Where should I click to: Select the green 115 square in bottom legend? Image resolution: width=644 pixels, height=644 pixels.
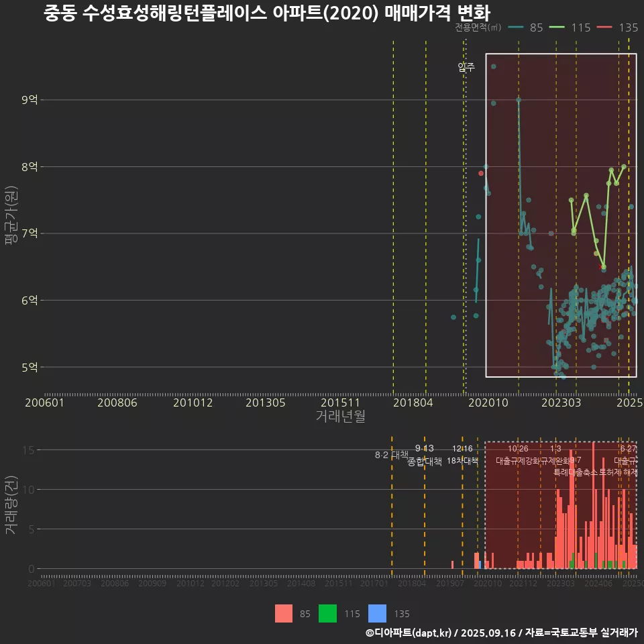click(x=327, y=614)
